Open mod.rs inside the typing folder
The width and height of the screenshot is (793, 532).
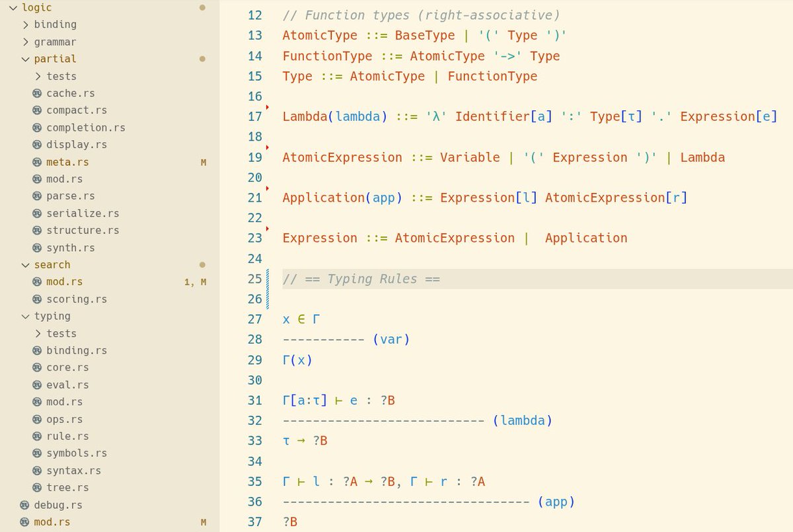click(x=65, y=402)
